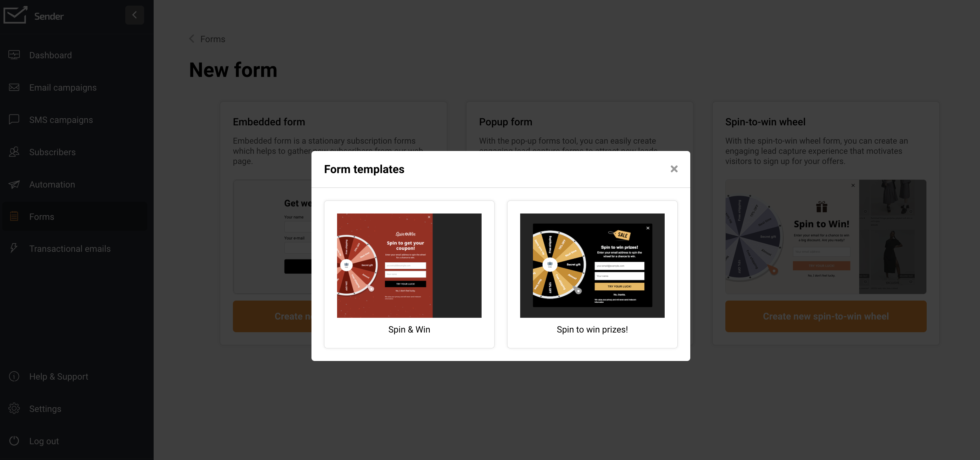The width and height of the screenshot is (980, 460).
Task: Select the Spin to win prizes template
Action: (x=592, y=274)
